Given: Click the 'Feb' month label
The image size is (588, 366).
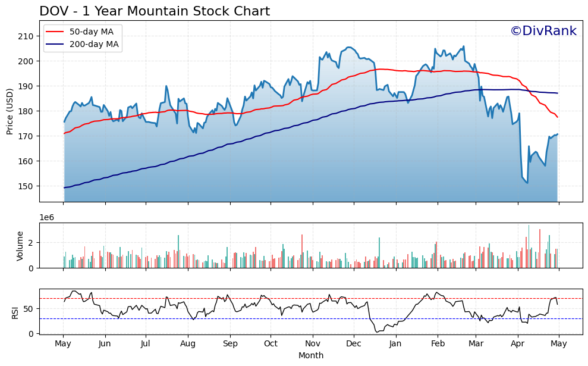Looking at the screenshot, I should coord(438,344).
